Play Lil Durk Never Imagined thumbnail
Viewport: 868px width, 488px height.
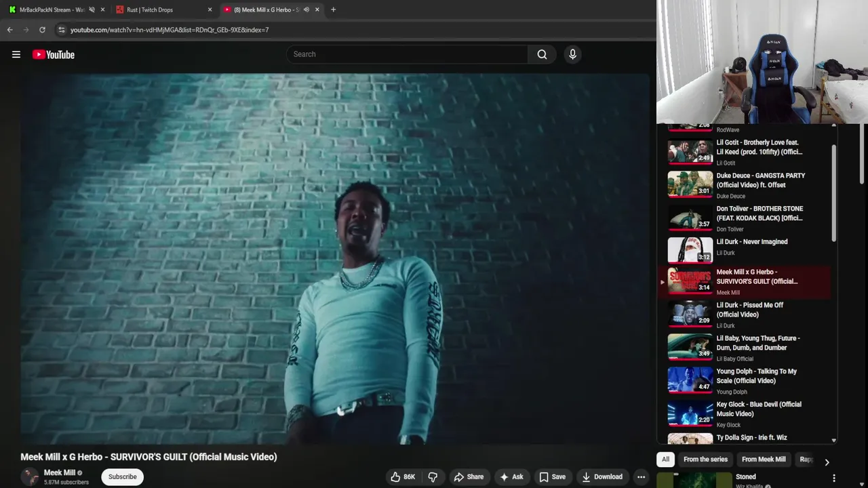coord(690,249)
